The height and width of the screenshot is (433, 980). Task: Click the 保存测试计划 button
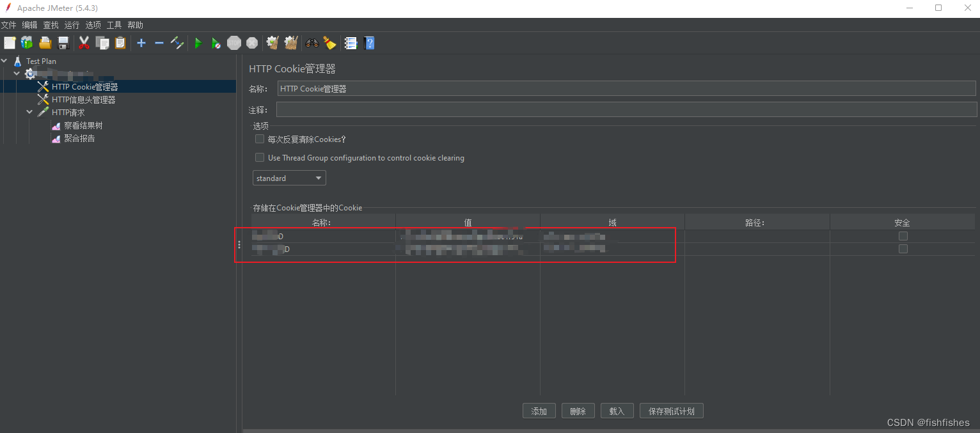[671, 411]
